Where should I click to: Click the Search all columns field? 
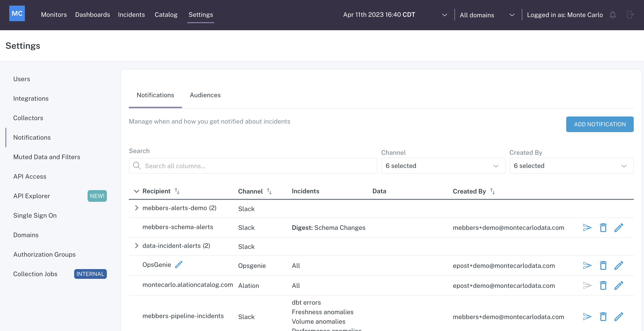click(252, 166)
